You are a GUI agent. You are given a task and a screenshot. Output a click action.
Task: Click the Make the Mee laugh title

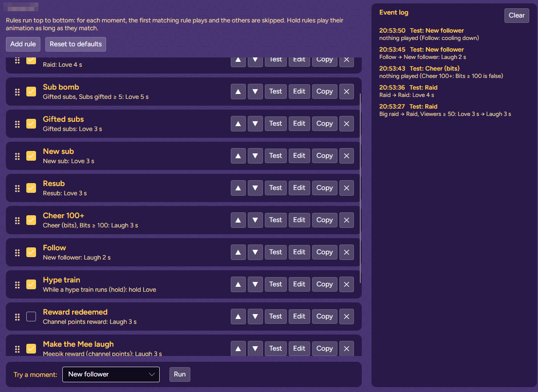pos(78,344)
